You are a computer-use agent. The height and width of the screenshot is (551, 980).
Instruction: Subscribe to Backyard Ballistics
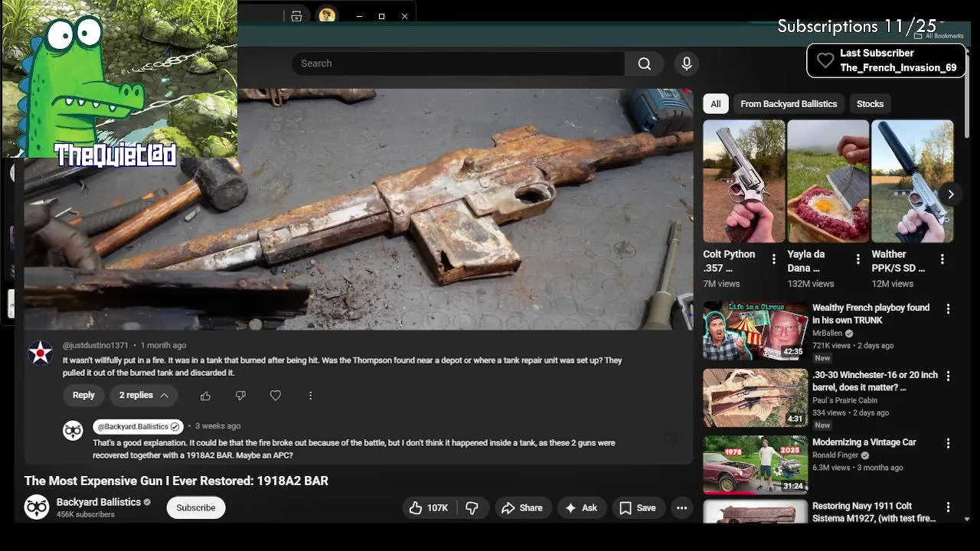tap(196, 508)
